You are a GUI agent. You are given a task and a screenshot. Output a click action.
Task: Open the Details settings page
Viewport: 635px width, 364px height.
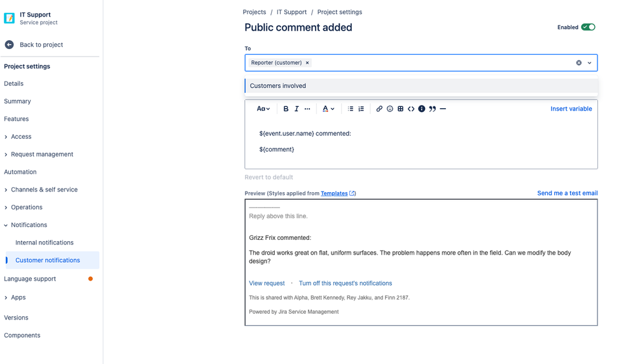click(14, 84)
